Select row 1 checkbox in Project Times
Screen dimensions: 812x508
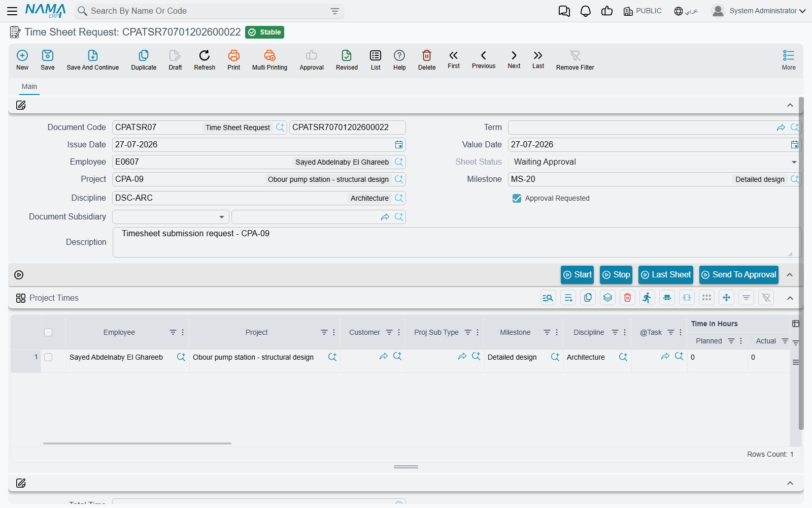[x=48, y=357]
